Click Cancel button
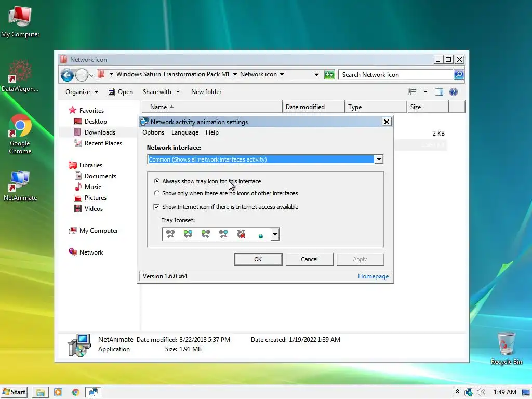 pos(309,259)
